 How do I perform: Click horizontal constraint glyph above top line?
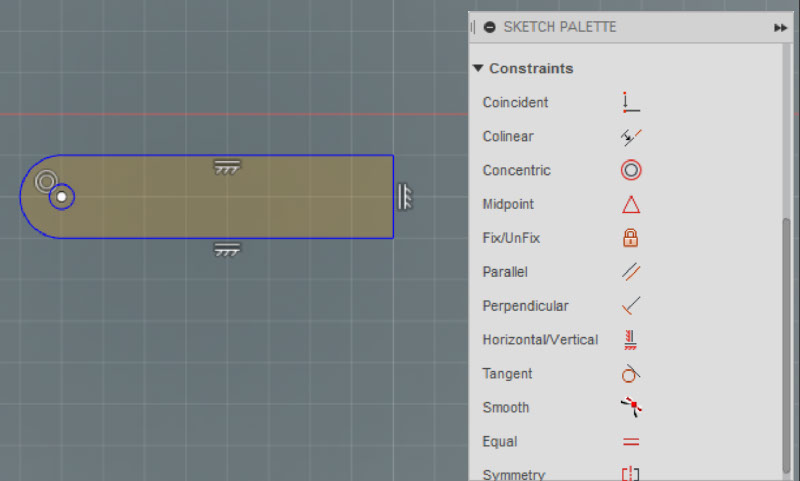227,167
